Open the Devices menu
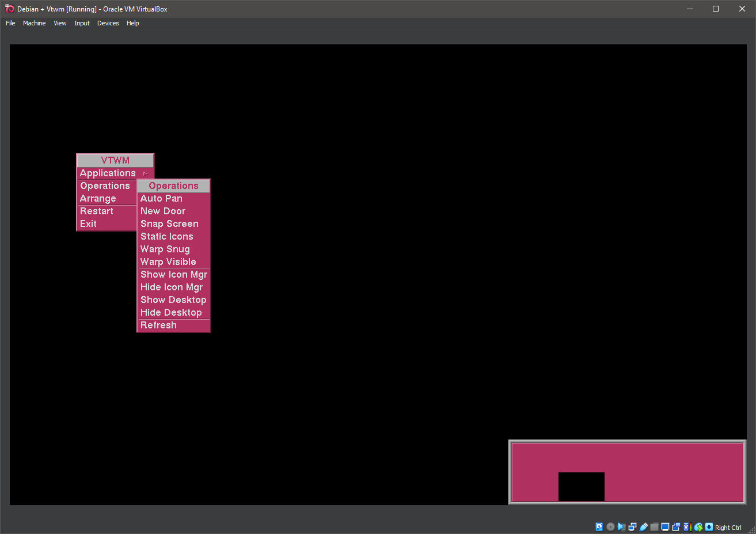Screen dimensions: 756x534 click(x=108, y=23)
